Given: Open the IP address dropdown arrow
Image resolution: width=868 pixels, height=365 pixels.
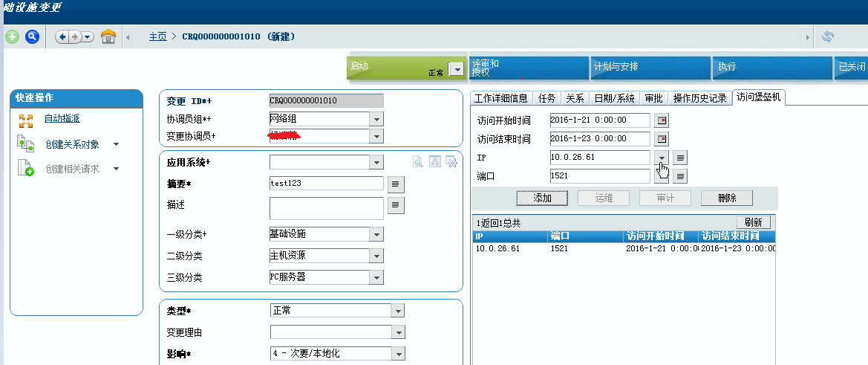Looking at the screenshot, I should point(661,158).
